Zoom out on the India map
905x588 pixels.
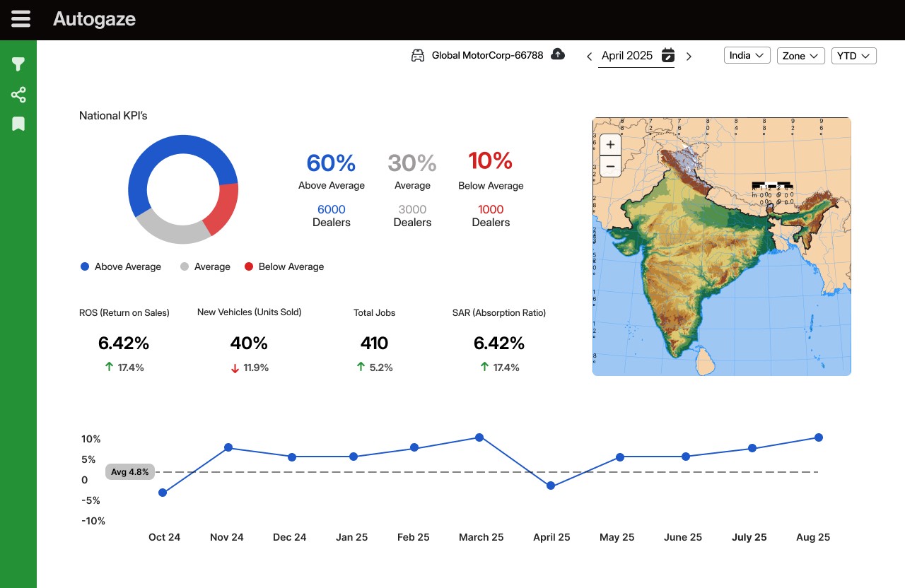click(610, 166)
